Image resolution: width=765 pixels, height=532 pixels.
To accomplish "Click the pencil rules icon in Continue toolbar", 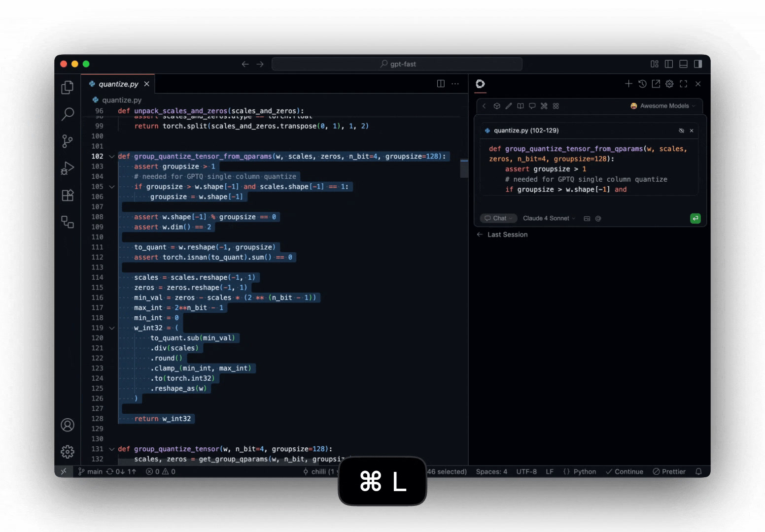I will tap(509, 106).
